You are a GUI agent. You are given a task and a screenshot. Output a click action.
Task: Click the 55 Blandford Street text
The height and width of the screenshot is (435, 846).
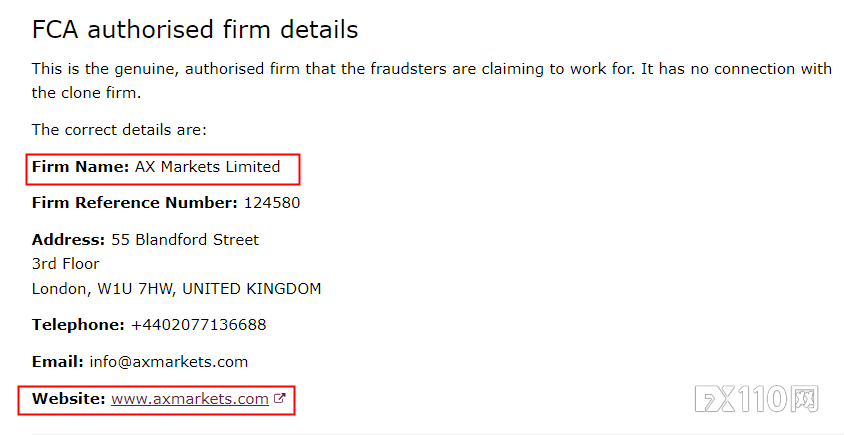point(185,240)
